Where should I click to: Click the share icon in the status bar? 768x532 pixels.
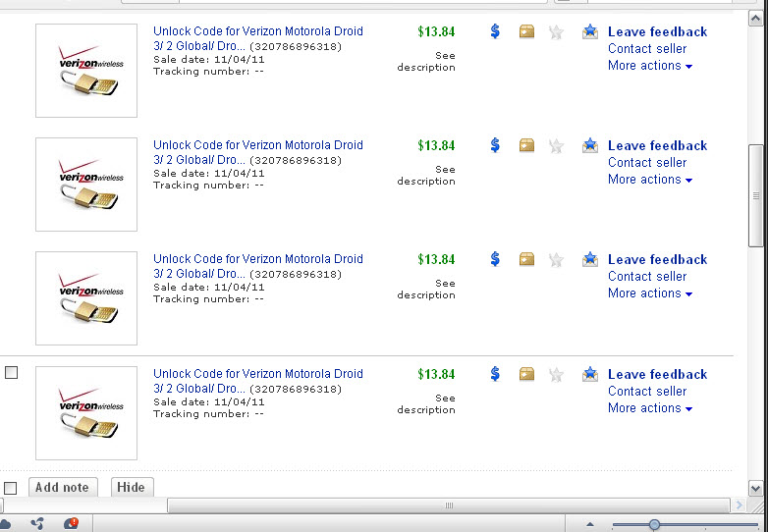37,524
